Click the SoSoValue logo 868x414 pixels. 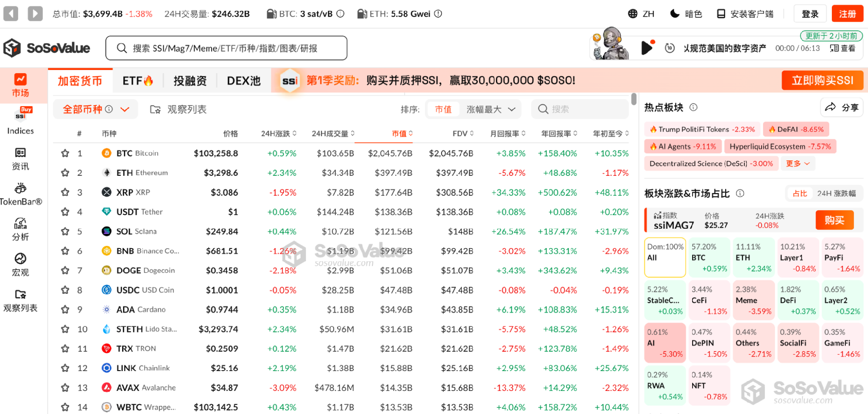(47, 48)
